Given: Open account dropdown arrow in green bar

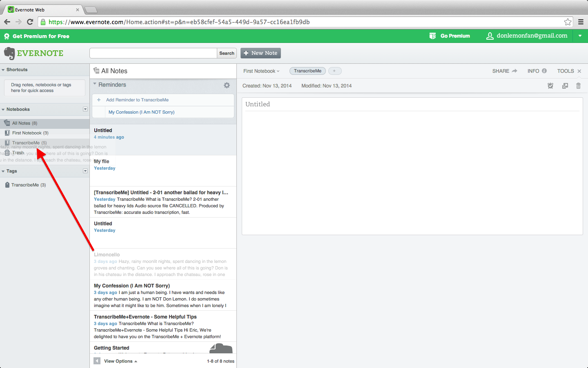Looking at the screenshot, I should click(580, 36).
